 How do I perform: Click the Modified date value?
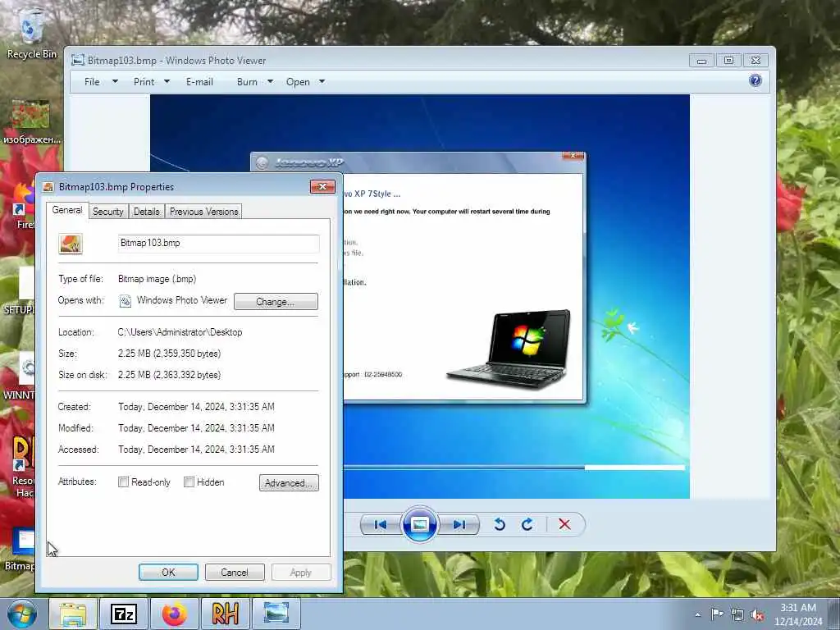tap(196, 428)
